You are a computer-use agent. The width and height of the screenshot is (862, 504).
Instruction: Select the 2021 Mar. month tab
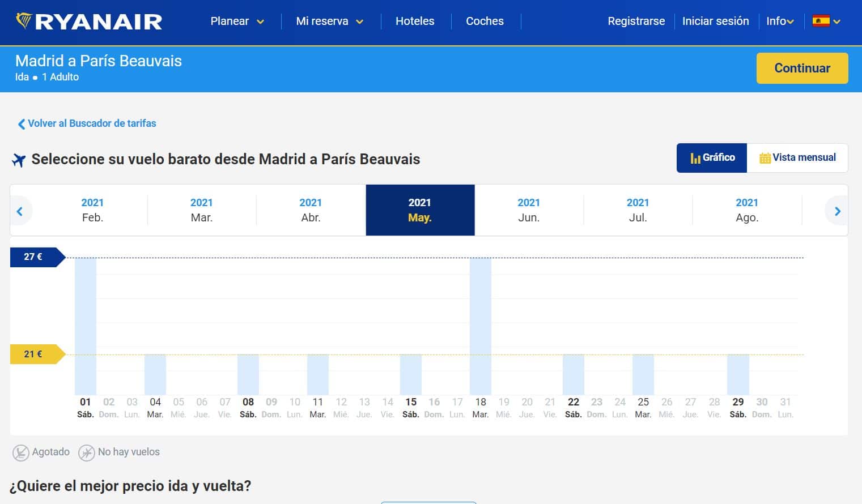[x=202, y=210]
